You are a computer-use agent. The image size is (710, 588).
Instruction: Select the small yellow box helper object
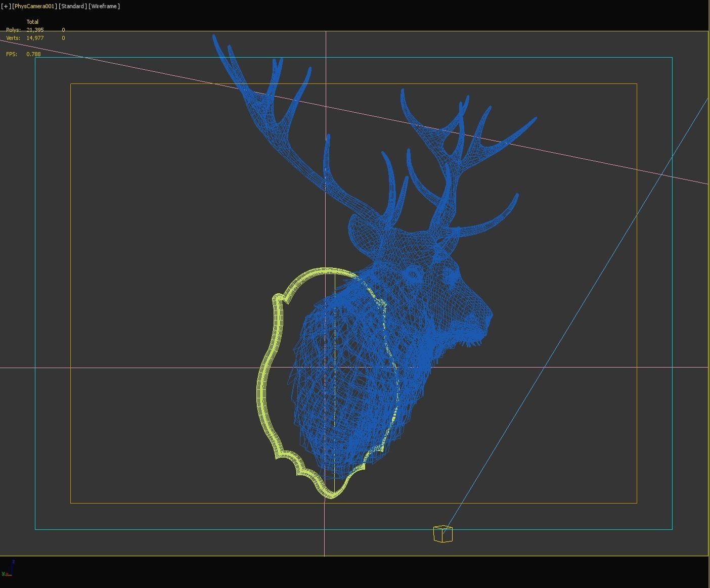(x=443, y=534)
